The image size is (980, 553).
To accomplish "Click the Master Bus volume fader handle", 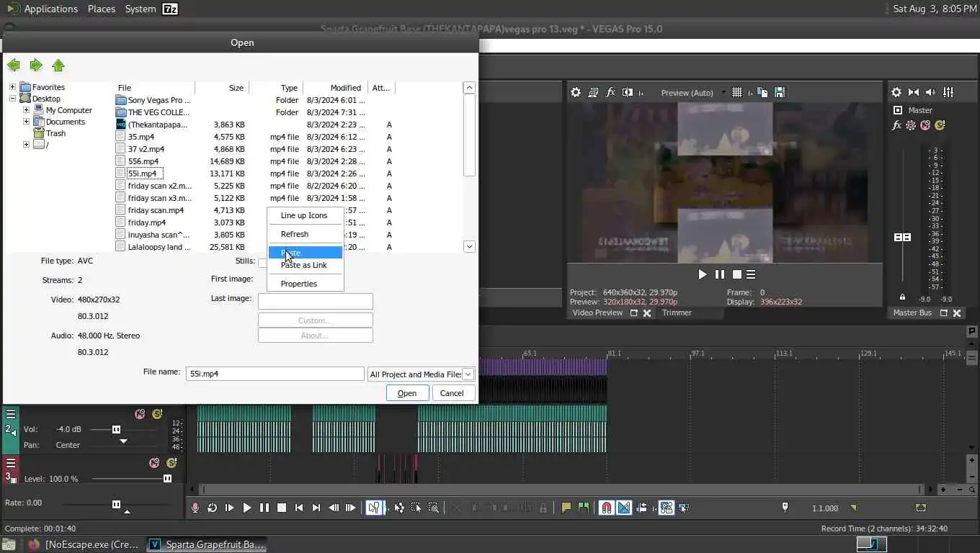I will (x=902, y=237).
